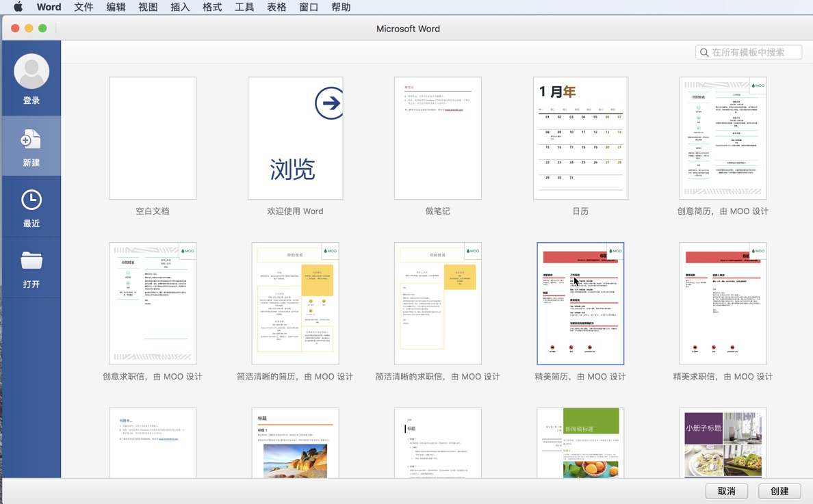Viewport: 813px width, 504px height.
Task: Choose the green 新闻稿标题 newsletter template
Action: point(580,443)
